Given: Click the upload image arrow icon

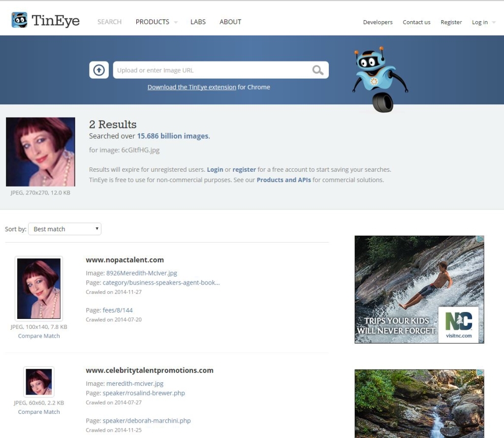Looking at the screenshot, I should 98,69.
